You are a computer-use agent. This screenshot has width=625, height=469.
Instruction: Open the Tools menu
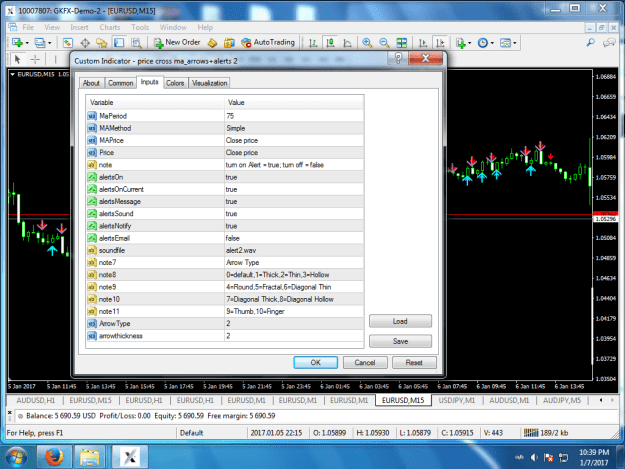click(x=140, y=27)
